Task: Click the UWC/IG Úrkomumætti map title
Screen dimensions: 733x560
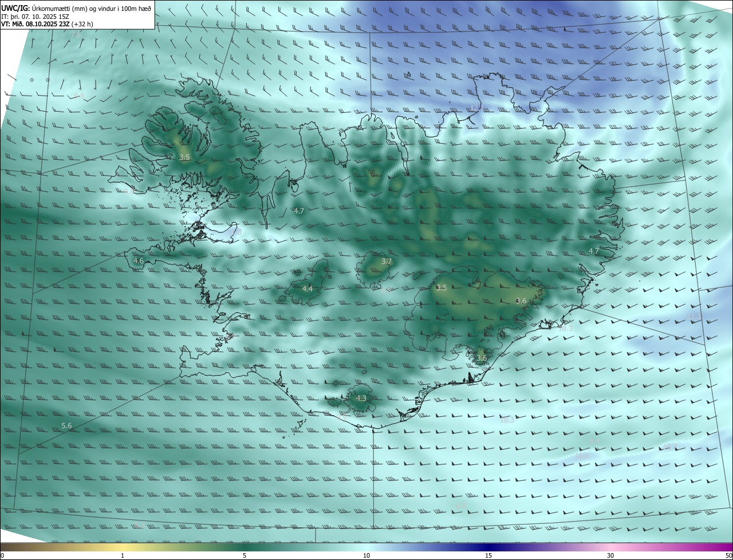Action: tap(76, 8)
